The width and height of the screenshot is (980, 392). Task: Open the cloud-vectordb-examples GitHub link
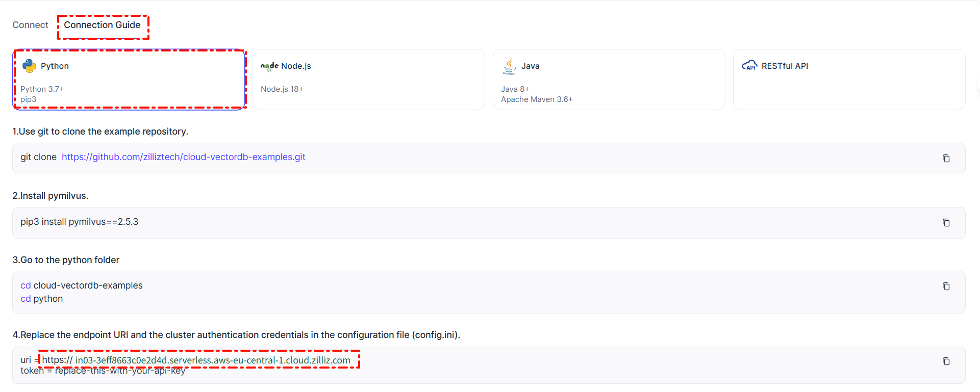(184, 157)
